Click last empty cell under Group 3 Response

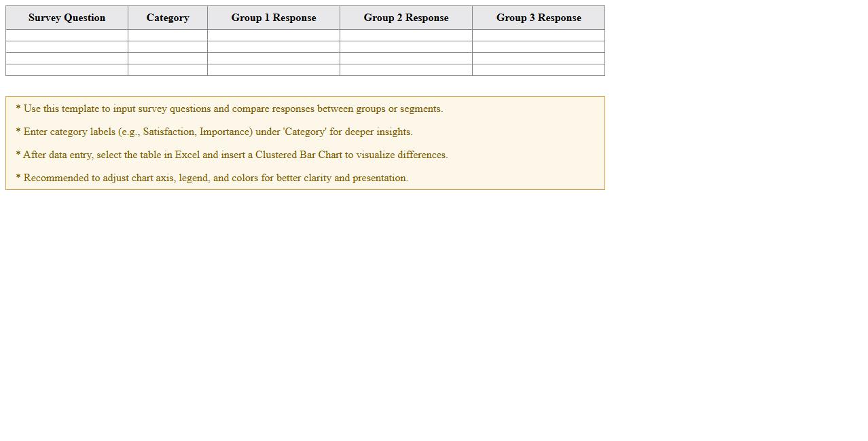pyautogui.click(x=538, y=70)
